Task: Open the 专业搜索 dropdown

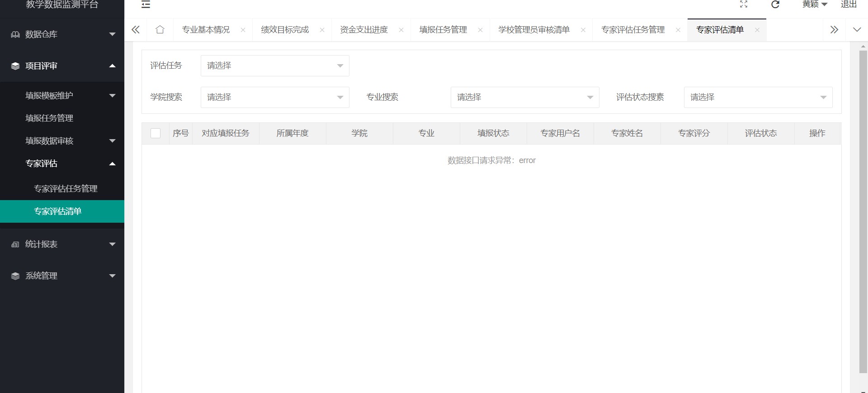Action: [x=525, y=98]
